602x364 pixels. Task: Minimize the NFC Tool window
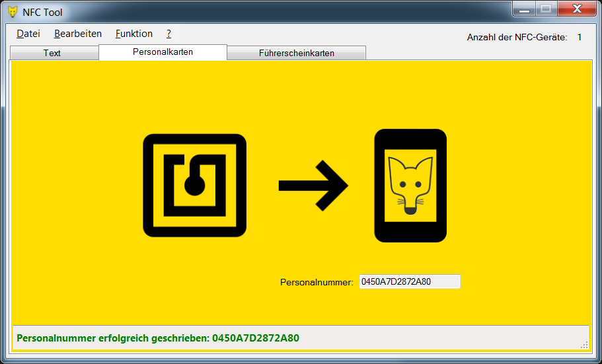click(525, 9)
